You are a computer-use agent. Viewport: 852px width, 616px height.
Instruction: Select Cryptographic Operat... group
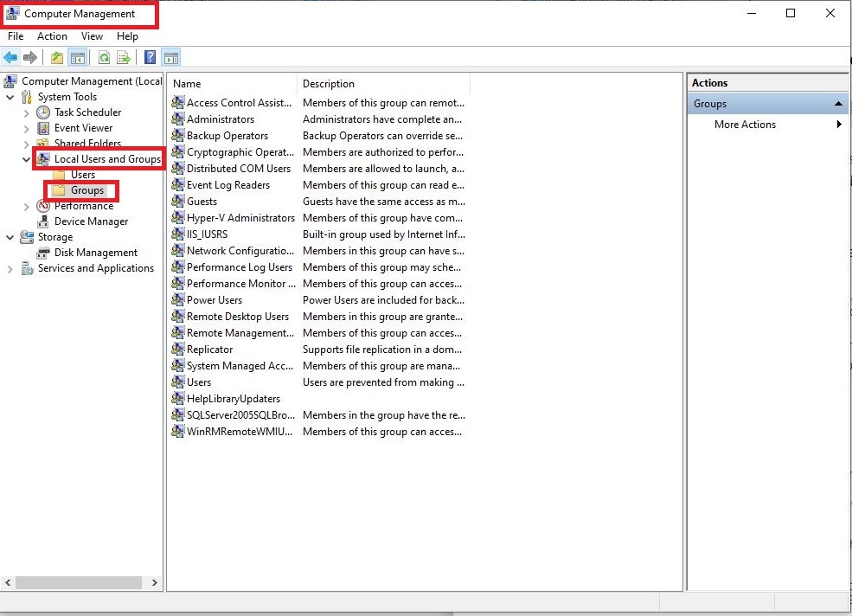coord(240,152)
